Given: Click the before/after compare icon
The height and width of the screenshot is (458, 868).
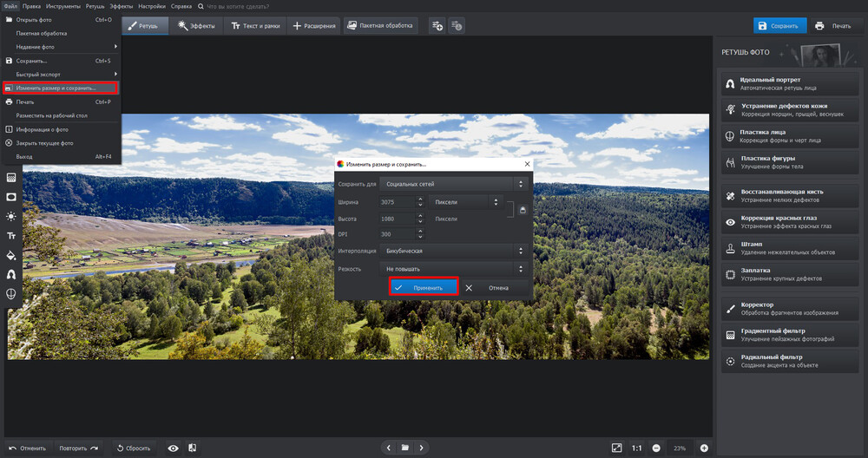Looking at the screenshot, I should [x=192, y=448].
